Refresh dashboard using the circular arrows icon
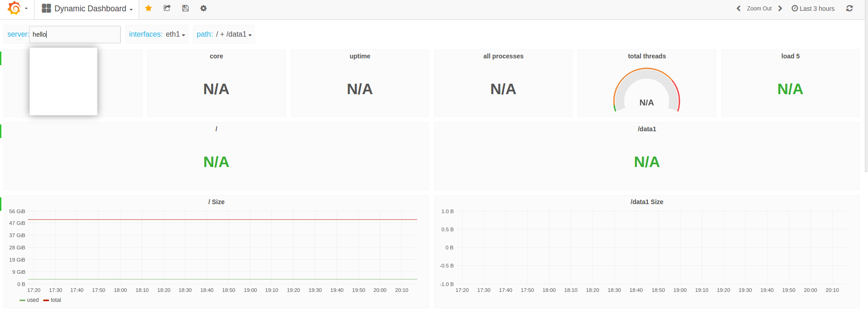Viewport: 868px width, 310px height. click(849, 9)
